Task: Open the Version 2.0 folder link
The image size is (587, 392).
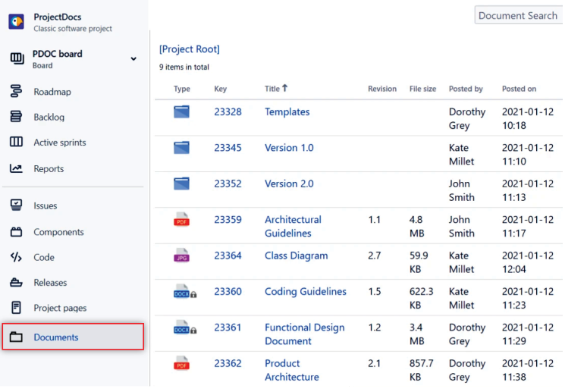Action: point(289,183)
